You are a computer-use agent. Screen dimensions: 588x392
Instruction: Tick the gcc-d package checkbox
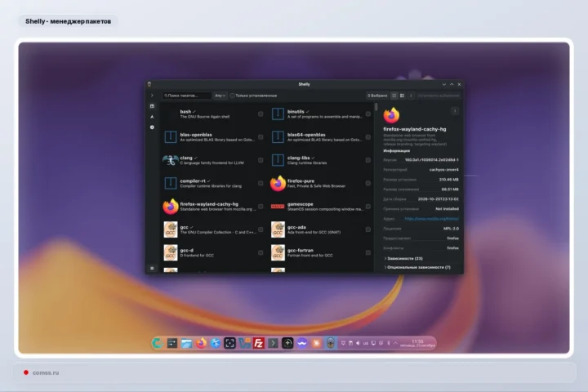[261, 252]
